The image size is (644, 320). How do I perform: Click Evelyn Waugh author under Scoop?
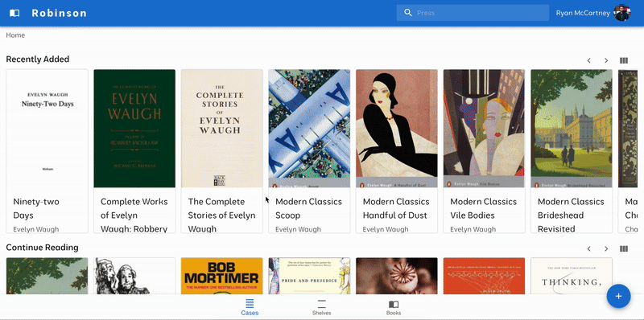pyautogui.click(x=298, y=229)
